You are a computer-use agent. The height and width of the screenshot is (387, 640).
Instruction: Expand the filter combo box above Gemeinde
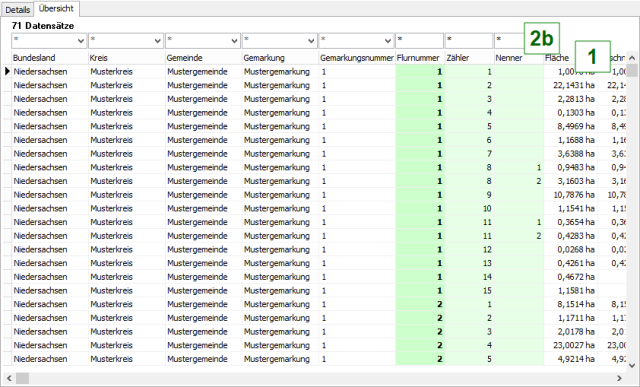click(234, 41)
